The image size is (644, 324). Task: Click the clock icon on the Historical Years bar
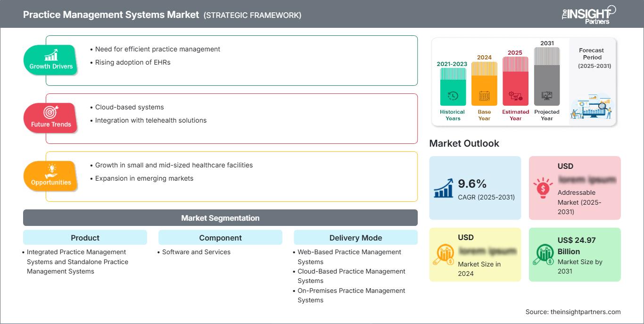point(452,96)
